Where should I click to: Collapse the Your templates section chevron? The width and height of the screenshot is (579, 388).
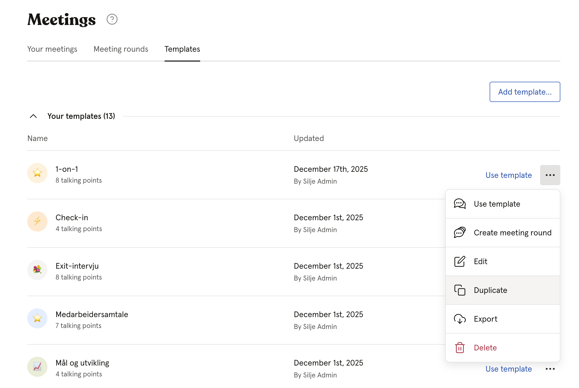click(x=33, y=116)
